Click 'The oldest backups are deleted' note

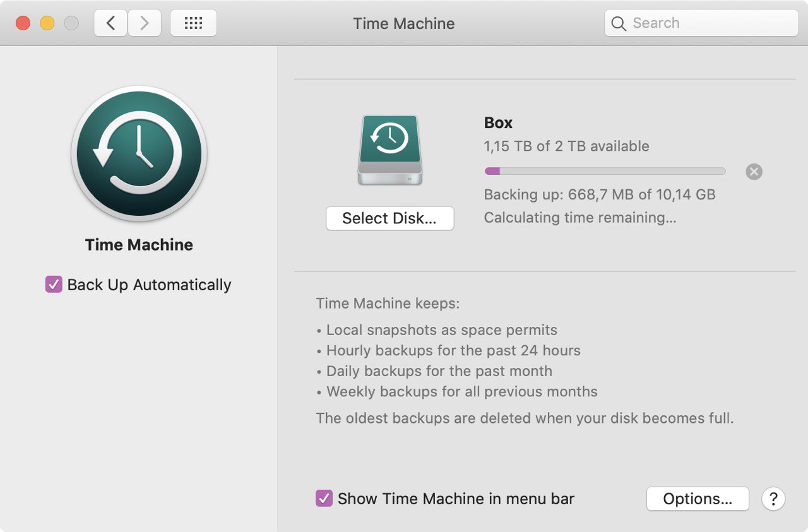(x=525, y=418)
